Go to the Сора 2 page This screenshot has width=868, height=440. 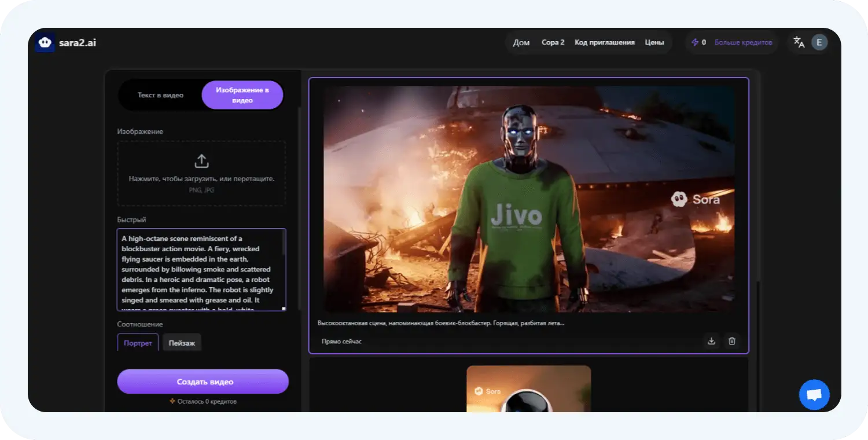point(553,42)
